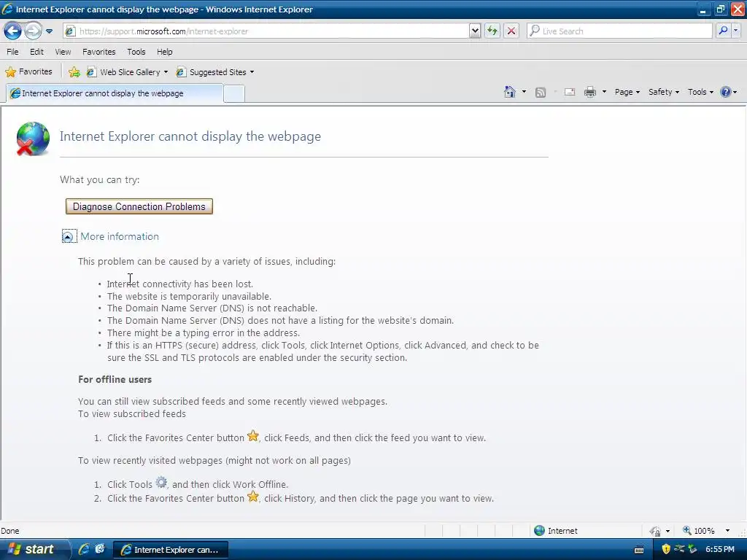Select the 'cannot display the webpage' tab
The image size is (747, 560).
point(115,93)
